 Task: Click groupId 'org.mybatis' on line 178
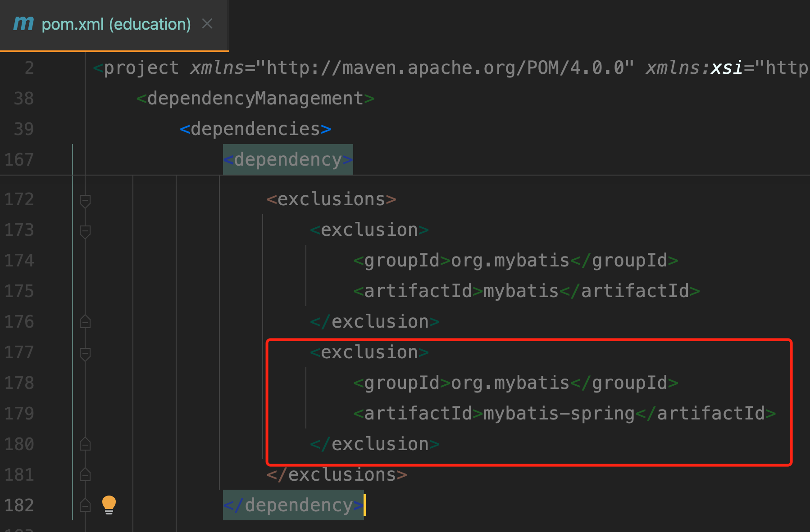(510, 383)
